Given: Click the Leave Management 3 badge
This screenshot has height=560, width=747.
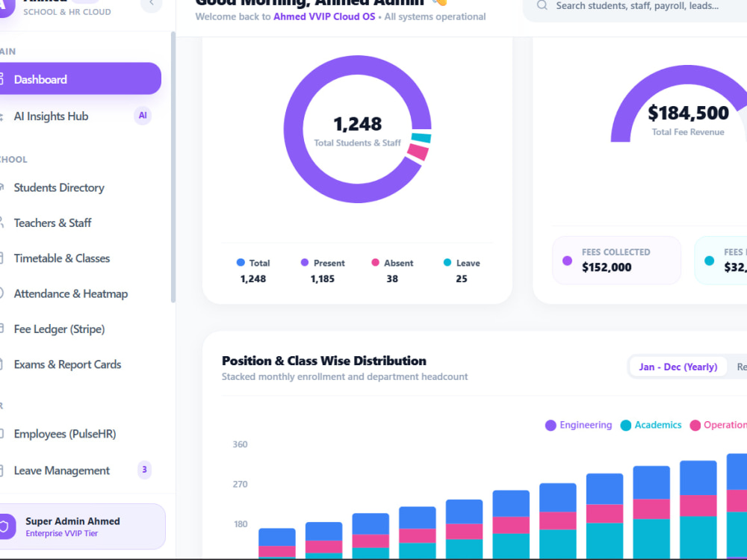Looking at the screenshot, I should (144, 470).
